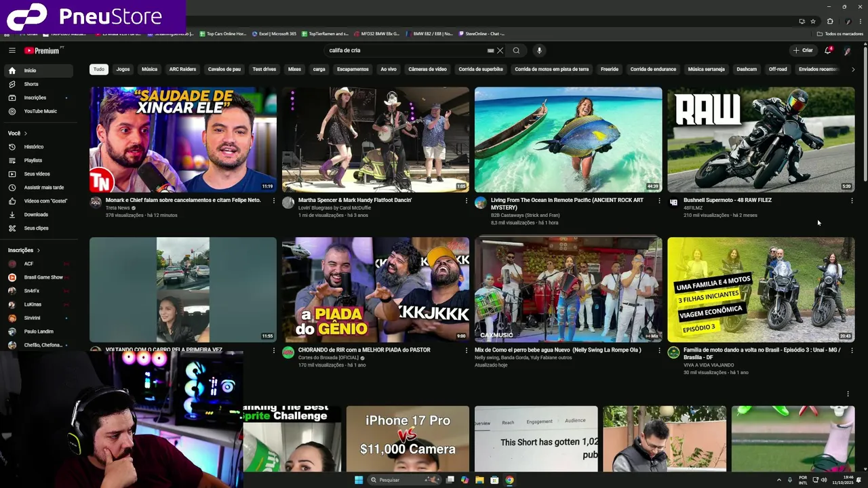
Task: Open Assistir mais tarde list
Action: (39, 187)
